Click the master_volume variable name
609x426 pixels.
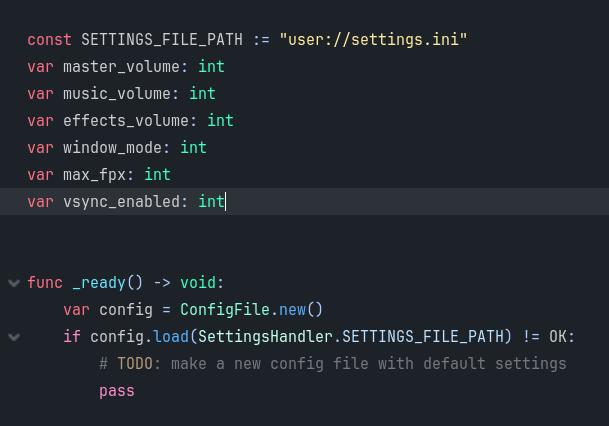coord(121,67)
